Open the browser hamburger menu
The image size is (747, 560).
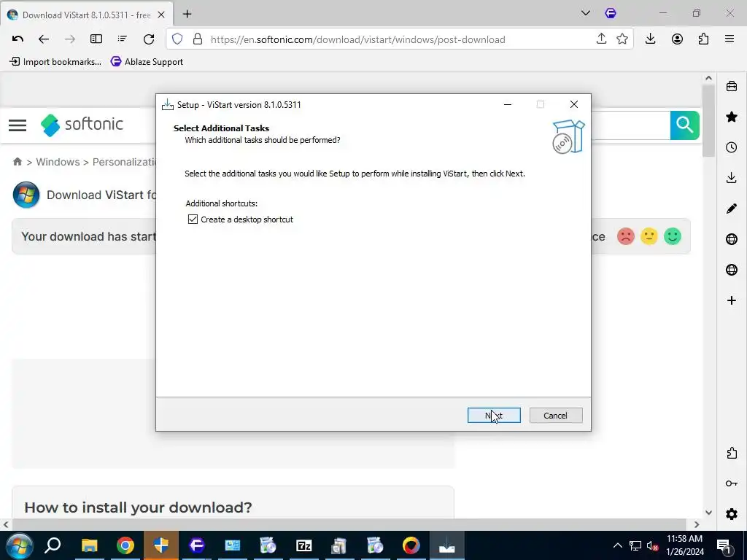pyautogui.click(x=729, y=39)
